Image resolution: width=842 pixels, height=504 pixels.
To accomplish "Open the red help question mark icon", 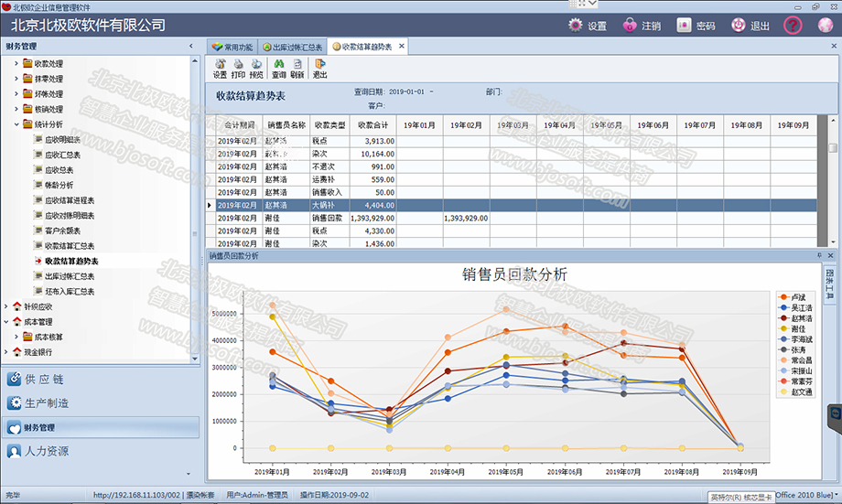I will [793, 26].
